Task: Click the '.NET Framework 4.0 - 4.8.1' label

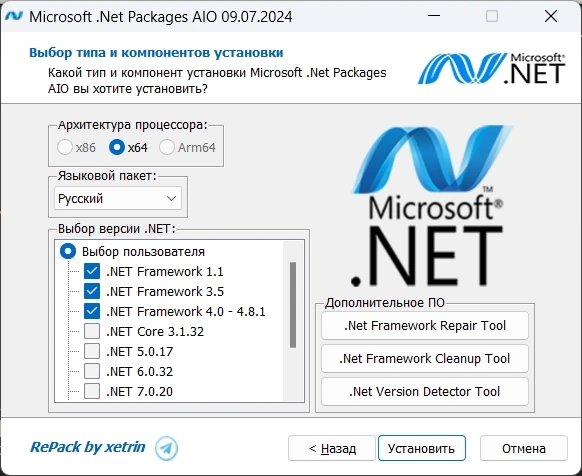Action: 186,312
